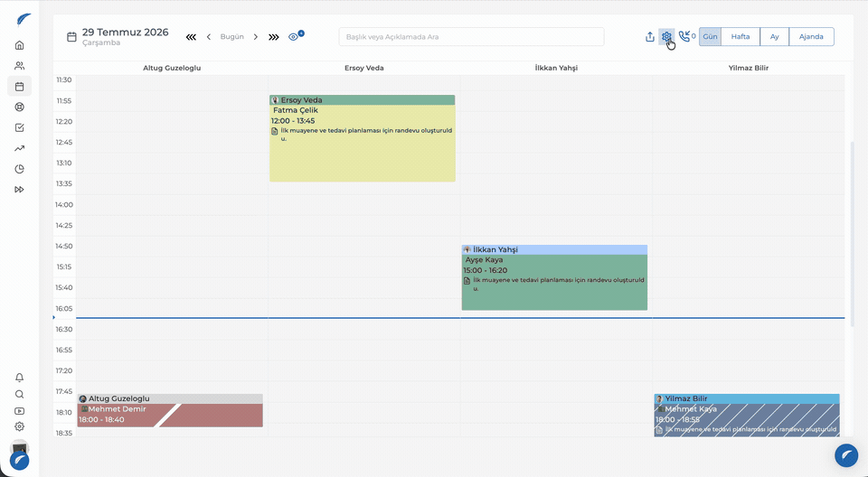Switch to Hafta view tab
Viewport: 868px width, 477px height.
point(741,36)
